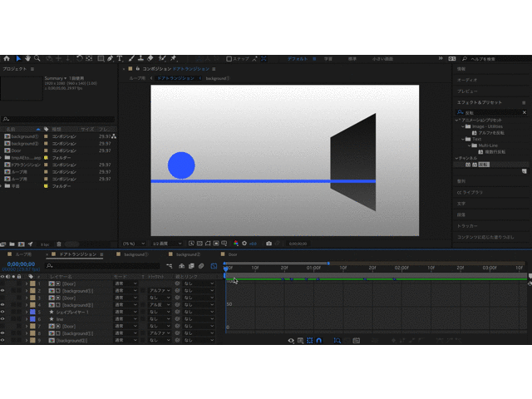Image resolution: width=532 pixels, height=399 pixels.
Task: Select the Selection arrow tool
Action: (18, 59)
